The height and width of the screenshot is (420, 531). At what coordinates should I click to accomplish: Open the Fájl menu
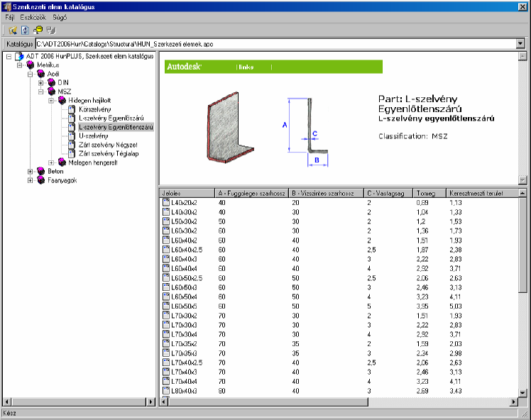tap(9, 17)
